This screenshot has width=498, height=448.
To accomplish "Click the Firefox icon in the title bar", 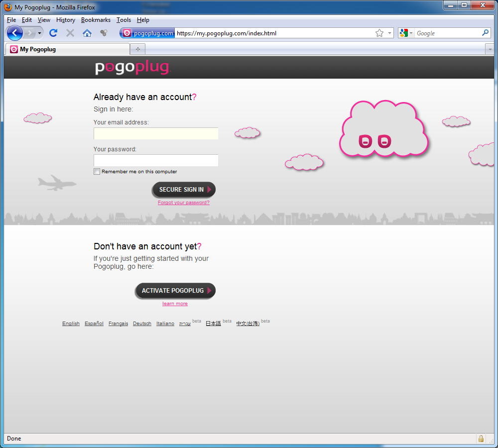I will point(8,7).
